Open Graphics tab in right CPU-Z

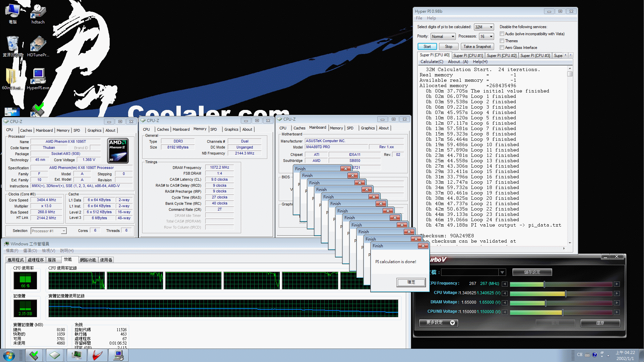point(368,128)
